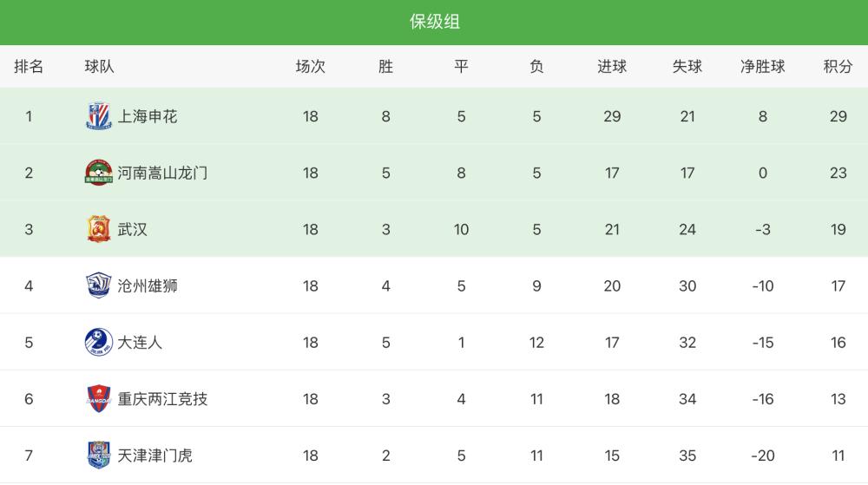The height and width of the screenshot is (485, 868).
Task: Sort table by 积分 column header
Action: point(838,66)
